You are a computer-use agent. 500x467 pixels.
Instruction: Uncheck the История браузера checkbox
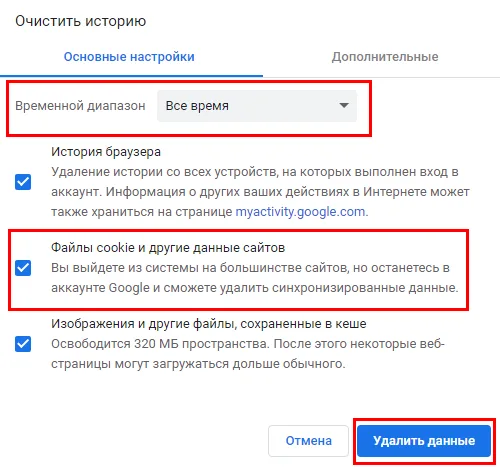pyautogui.click(x=23, y=182)
